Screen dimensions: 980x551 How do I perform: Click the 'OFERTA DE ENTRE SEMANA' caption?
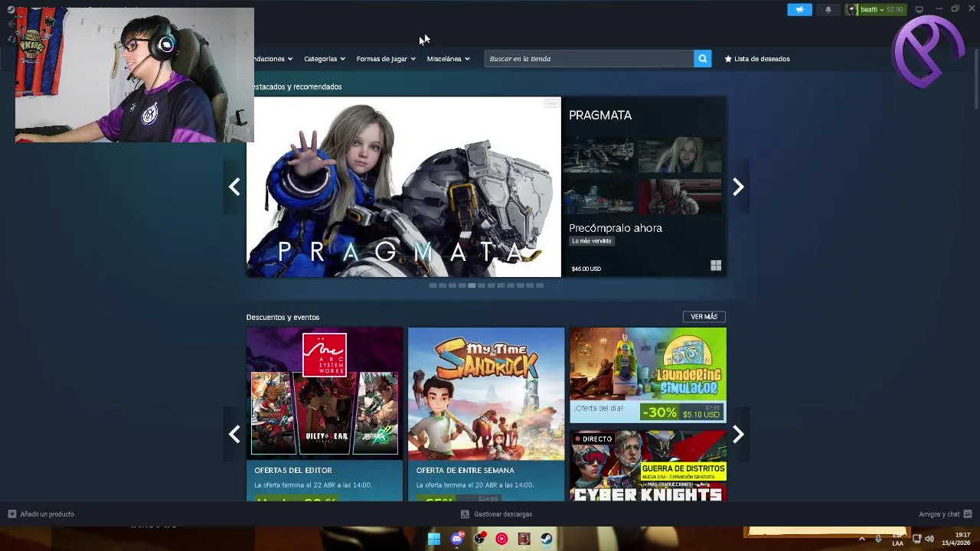[x=465, y=471]
